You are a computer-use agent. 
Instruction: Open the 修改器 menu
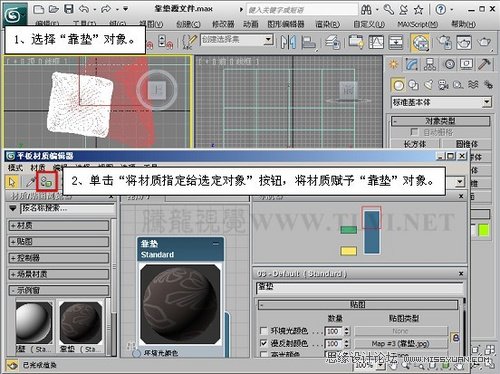pos(223,24)
